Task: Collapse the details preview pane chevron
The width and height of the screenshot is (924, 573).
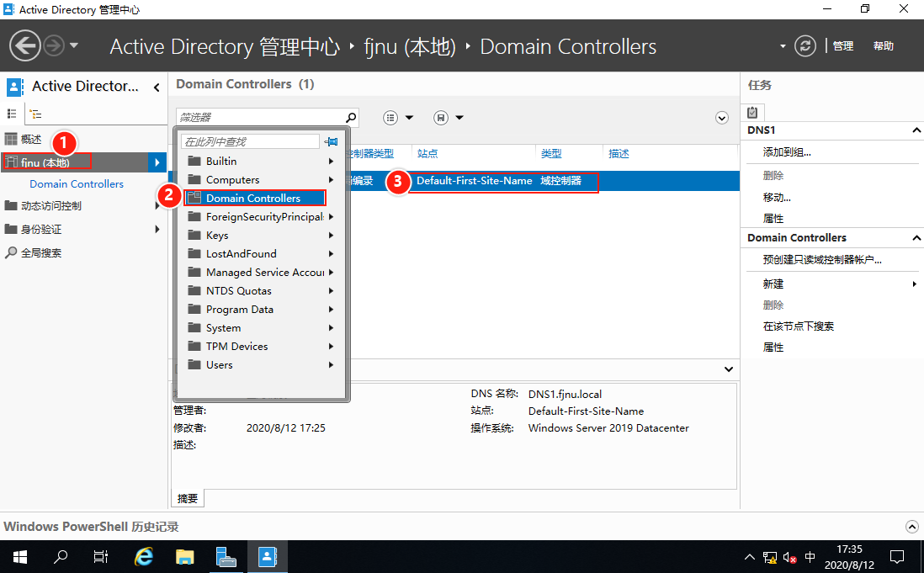Action: tap(729, 369)
